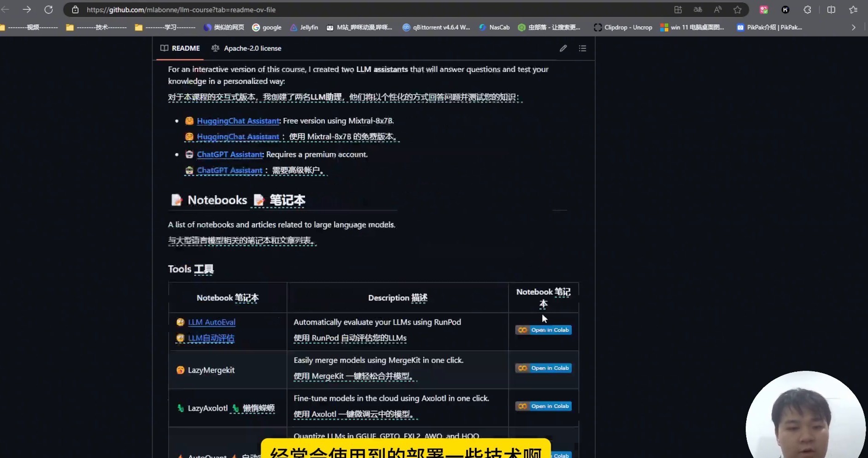Open the PikPak介绍 bookmark
This screenshot has height=458, width=868.
(770, 27)
